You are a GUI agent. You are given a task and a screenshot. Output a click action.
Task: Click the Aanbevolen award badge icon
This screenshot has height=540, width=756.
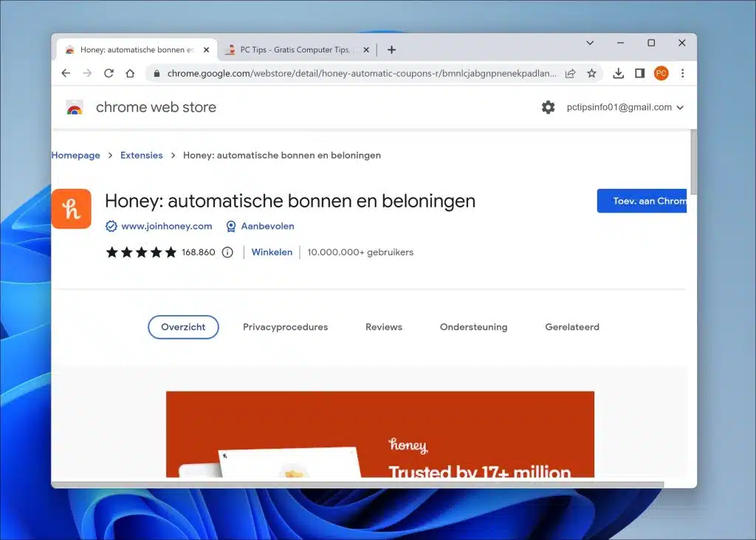(231, 226)
